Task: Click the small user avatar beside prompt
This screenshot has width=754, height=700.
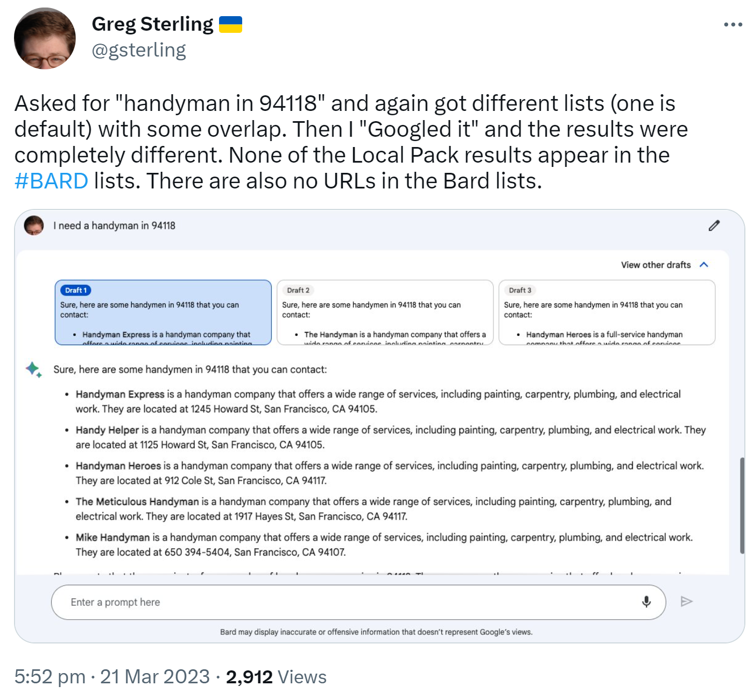Action: [x=34, y=226]
